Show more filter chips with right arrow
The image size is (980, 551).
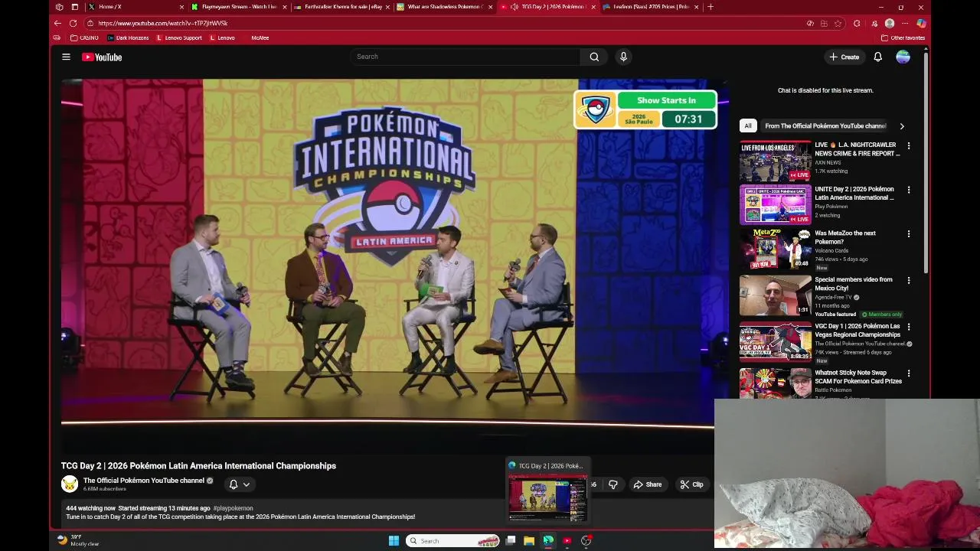point(901,126)
